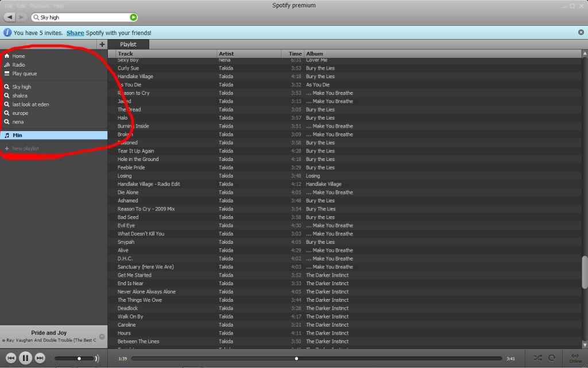
Task: Open Radio in the sidebar
Action: point(18,65)
